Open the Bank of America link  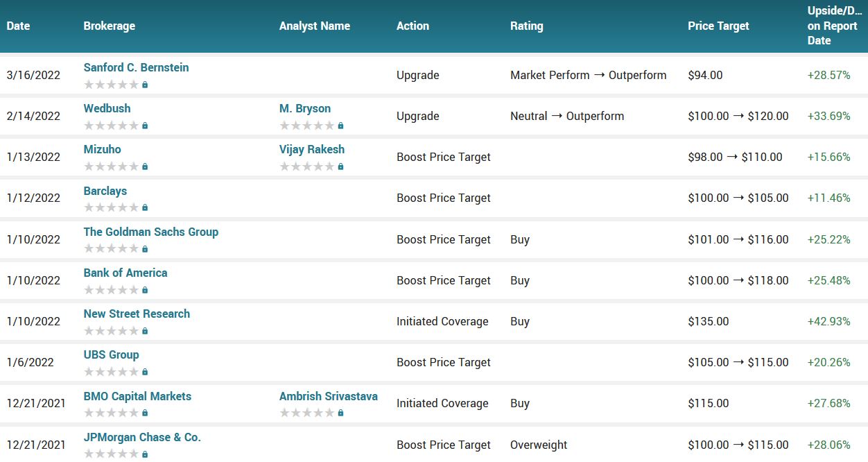(125, 273)
